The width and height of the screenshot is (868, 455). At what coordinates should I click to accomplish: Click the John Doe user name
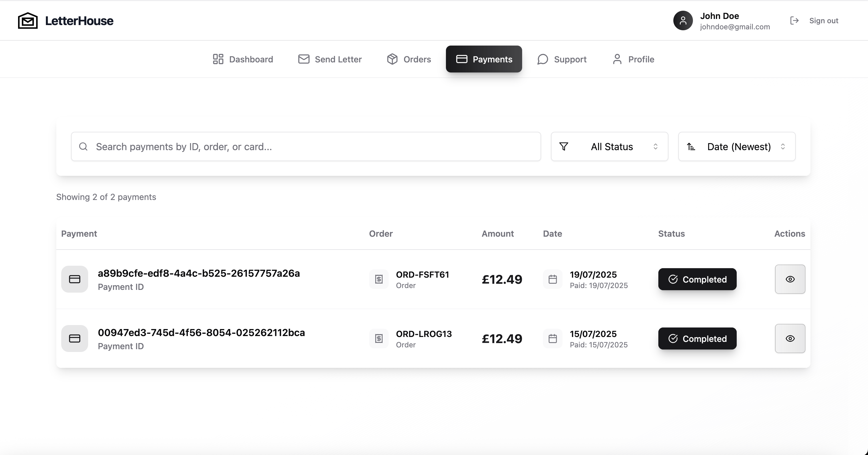pos(719,16)
